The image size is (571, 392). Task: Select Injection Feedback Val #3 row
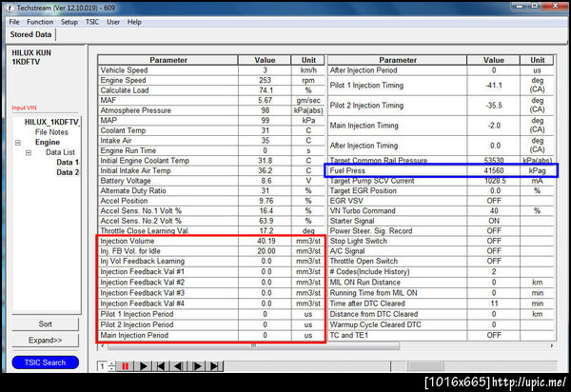pyautogui.click(x=211, y=293)
